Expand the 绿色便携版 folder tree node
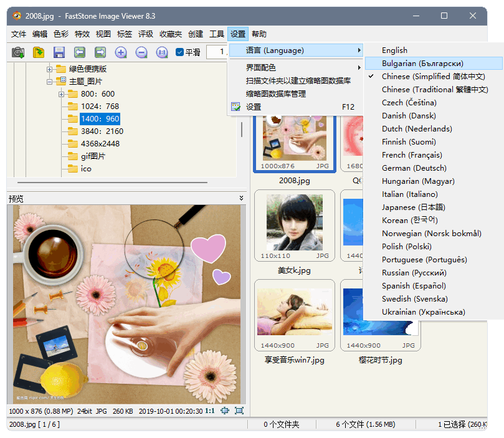The image size is (504, 438). 49,69
